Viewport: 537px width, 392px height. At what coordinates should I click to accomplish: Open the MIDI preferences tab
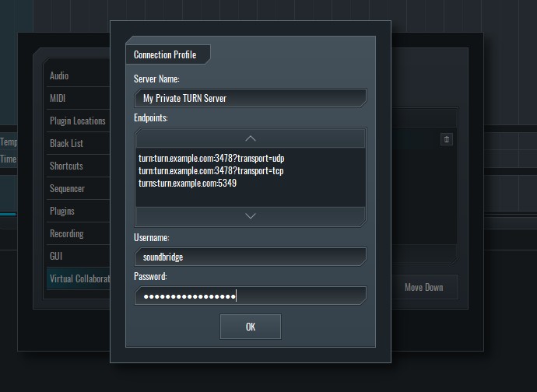78,98
